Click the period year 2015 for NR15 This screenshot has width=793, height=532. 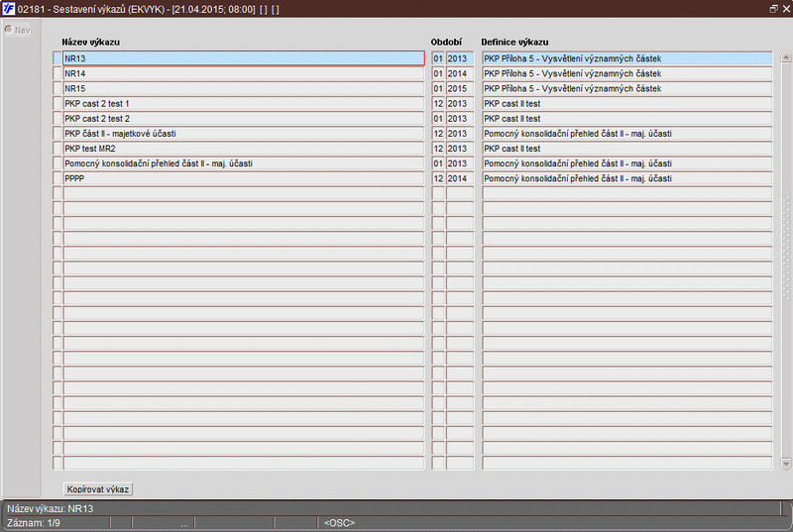click(x=460, y=88)
